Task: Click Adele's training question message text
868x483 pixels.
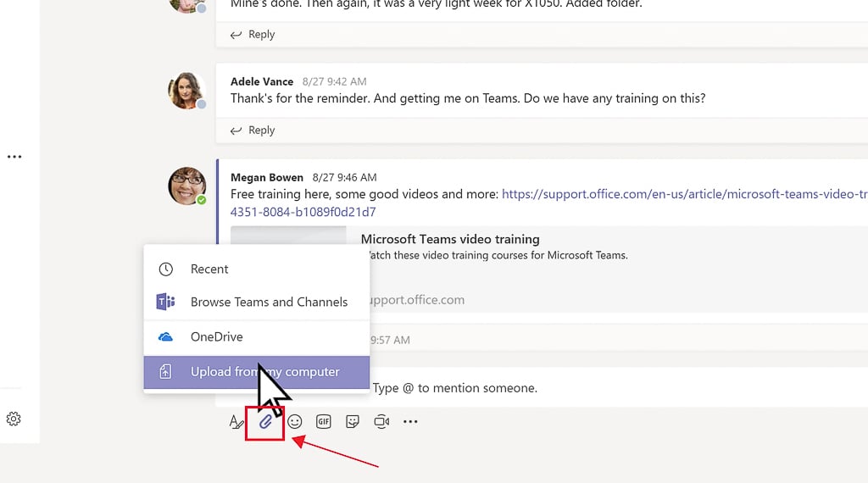Action: click(x=468, y=98)
